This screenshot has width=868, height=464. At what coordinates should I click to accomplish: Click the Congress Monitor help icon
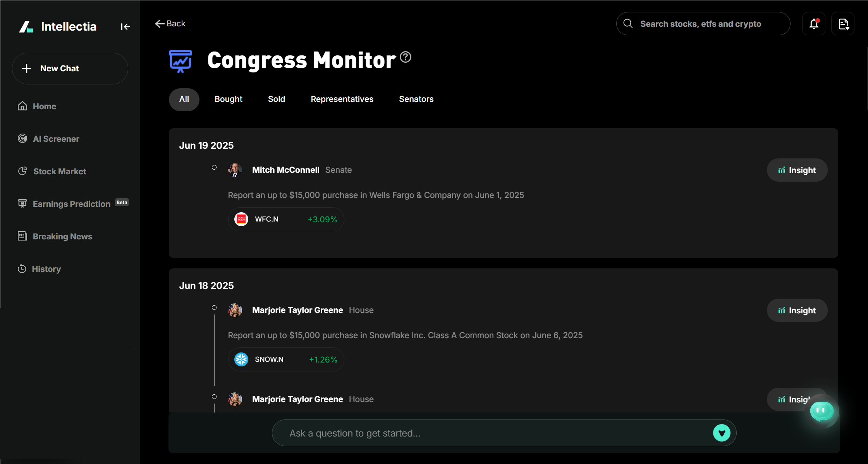(406, 57)
